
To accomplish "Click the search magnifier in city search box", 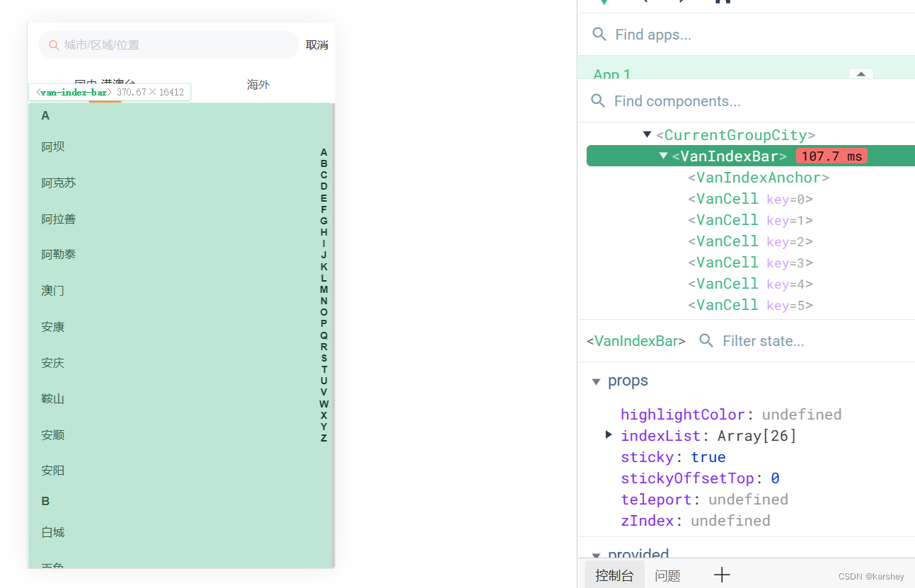I will (54, 45).
